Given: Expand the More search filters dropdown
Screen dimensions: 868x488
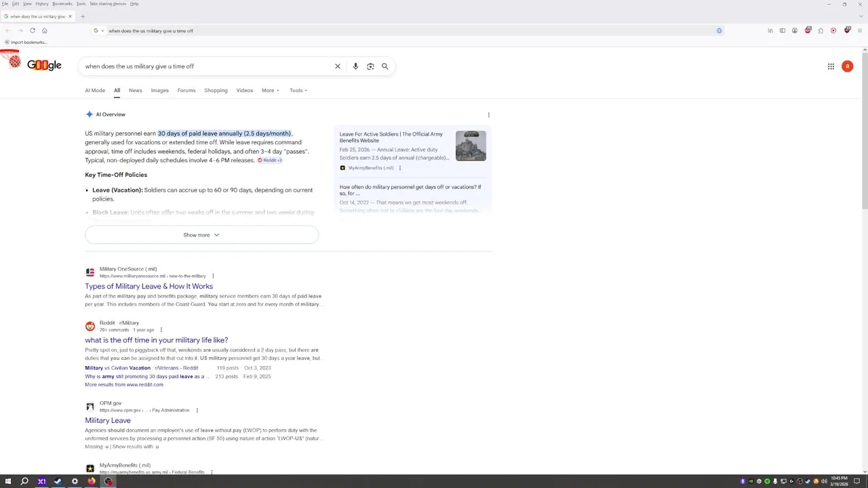Looking at the screenshot, I should tap(271, 90).
